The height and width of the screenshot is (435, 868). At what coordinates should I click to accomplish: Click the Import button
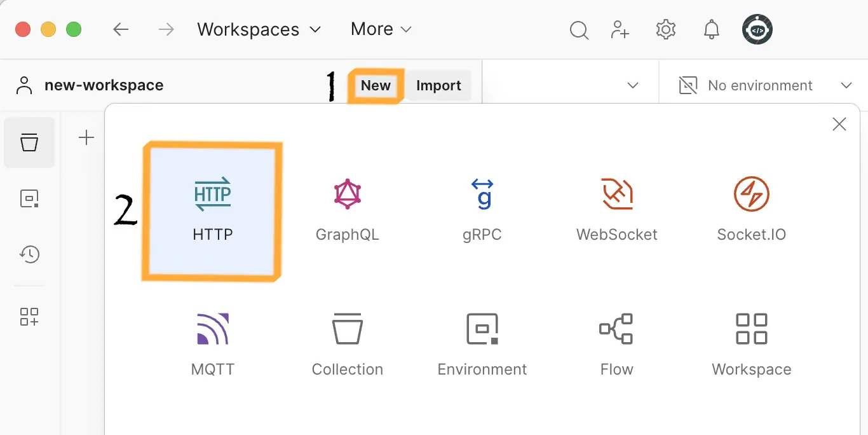[438, 85]
